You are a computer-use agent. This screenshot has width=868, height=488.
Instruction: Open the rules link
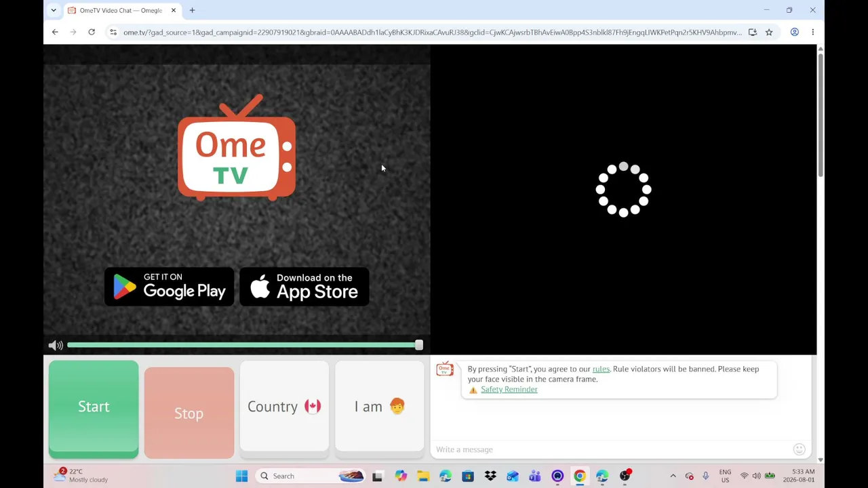tap(601, 369)
